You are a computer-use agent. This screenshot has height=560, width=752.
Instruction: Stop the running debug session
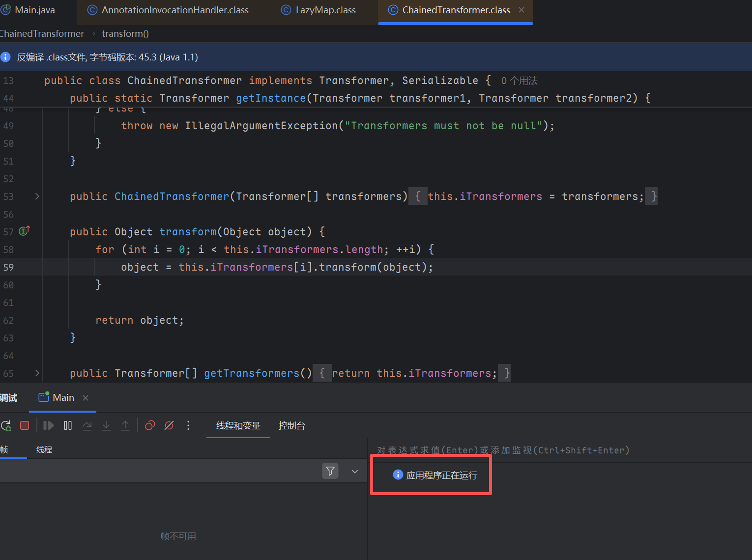25,426
